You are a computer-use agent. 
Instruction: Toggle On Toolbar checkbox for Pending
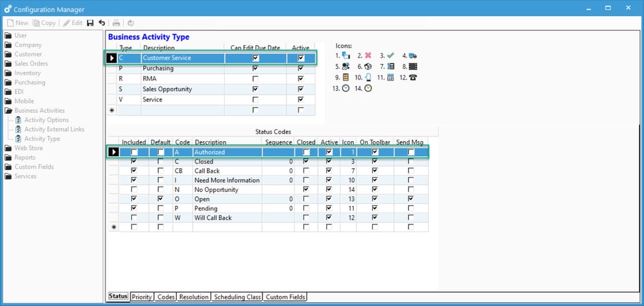(375, 208)
